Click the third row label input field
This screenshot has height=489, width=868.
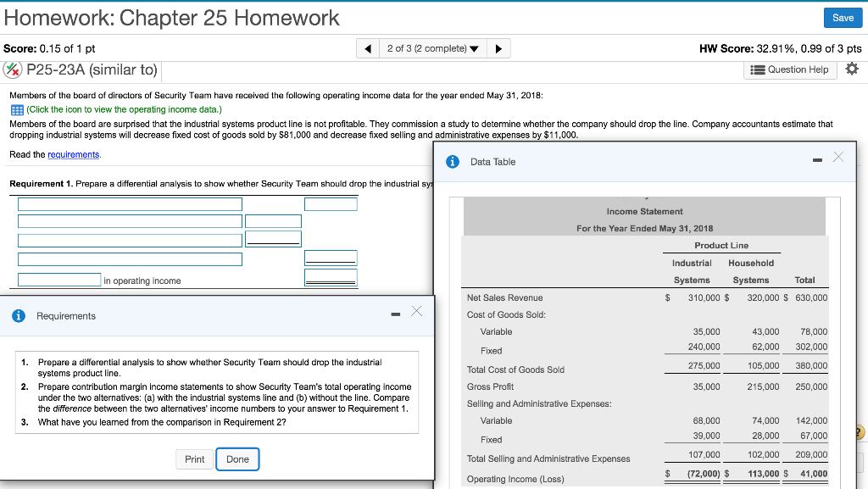tap(130, 241)
